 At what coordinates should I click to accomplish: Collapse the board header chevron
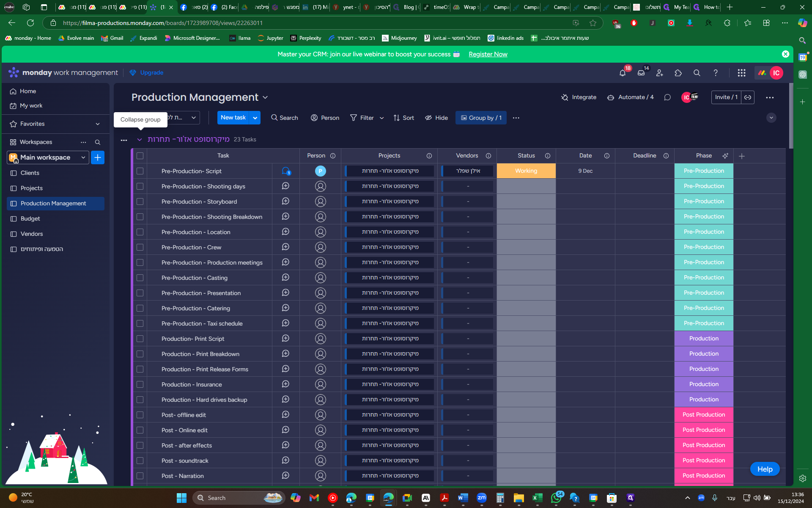pyautogui.click(x=771, y=118)
